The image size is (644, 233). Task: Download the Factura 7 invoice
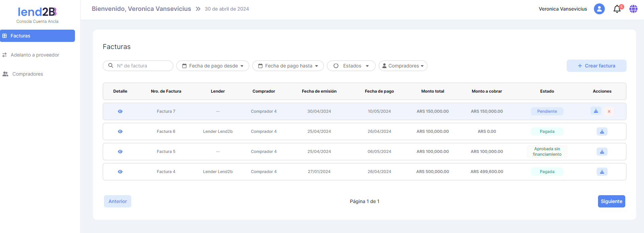pos(596,111)
